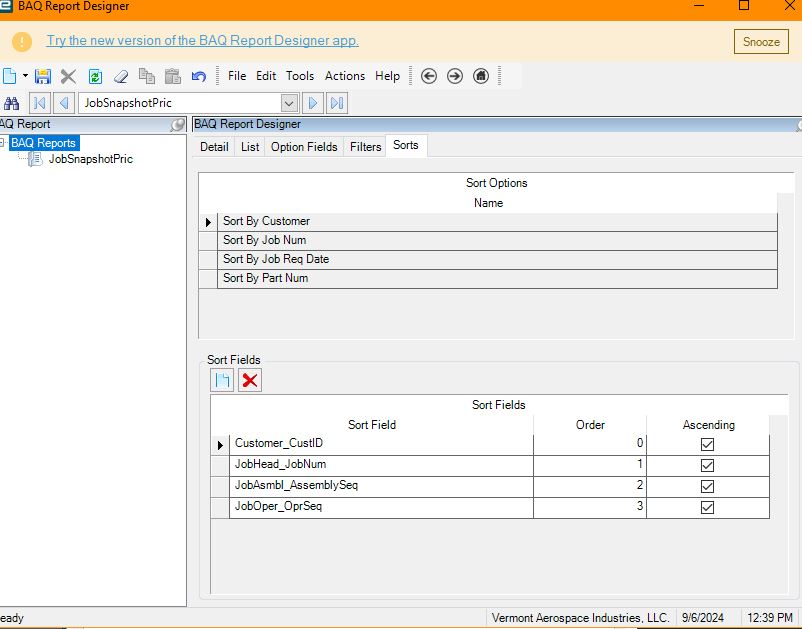Click Order value 0 for Customer_CustID
Image resolution: width=802 pixels, height=629 pixels.
click(590, 444)
